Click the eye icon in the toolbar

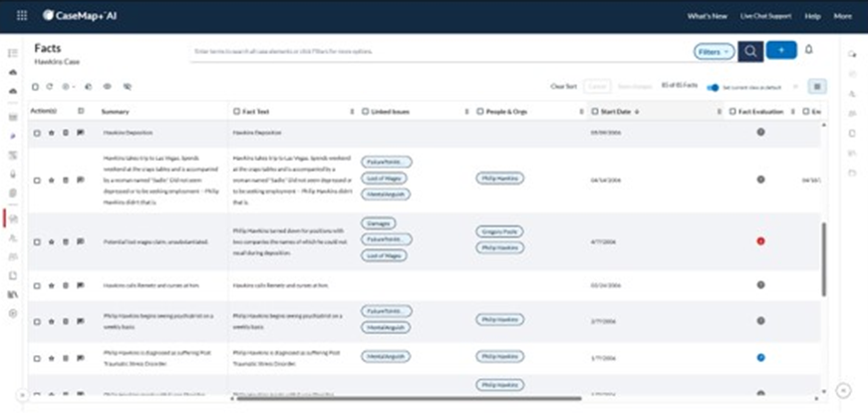click(x=107, y=87)
